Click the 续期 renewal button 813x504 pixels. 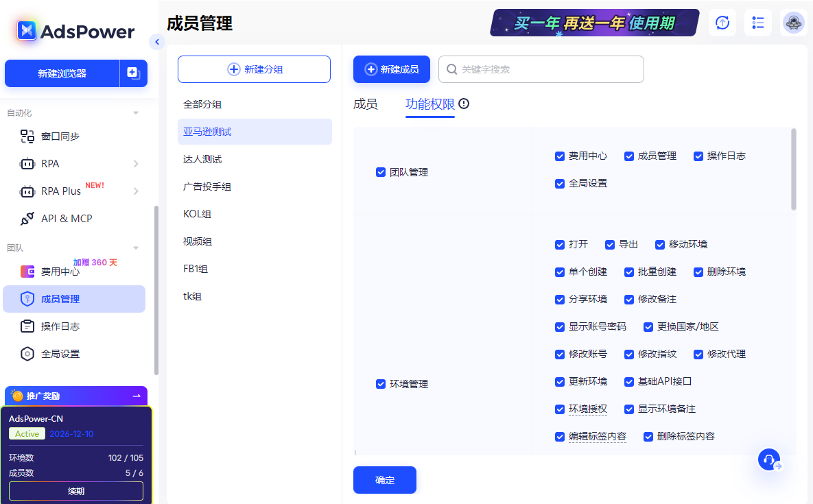click(x=75, y=491)
